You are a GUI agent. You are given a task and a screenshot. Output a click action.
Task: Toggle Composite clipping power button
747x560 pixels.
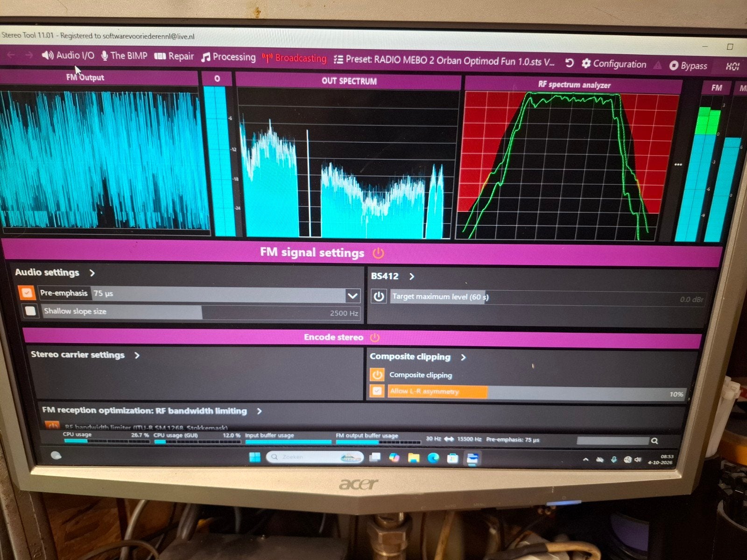[x=377, y=375]
